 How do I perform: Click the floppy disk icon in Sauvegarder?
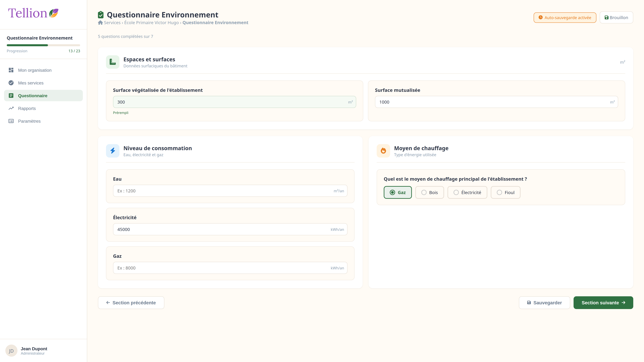[529, 303]
